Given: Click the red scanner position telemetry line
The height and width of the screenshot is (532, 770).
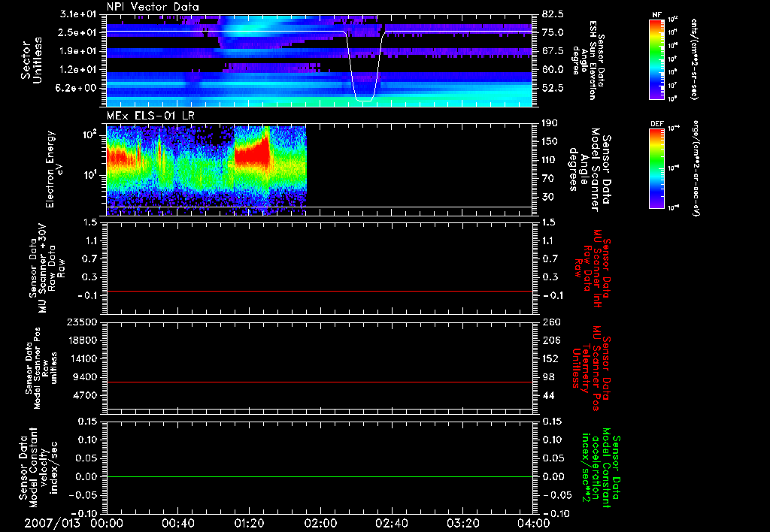Looking at the screenshot, I should (319, 382).
